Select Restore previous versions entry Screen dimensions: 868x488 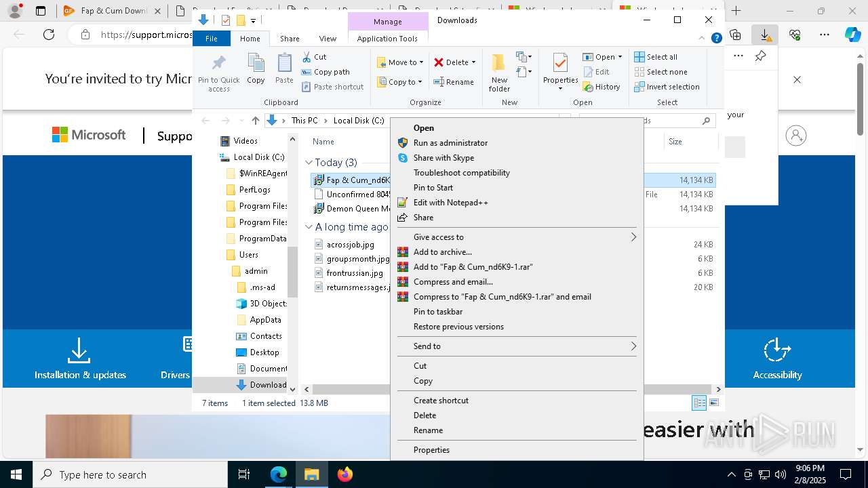click(515, 327)
